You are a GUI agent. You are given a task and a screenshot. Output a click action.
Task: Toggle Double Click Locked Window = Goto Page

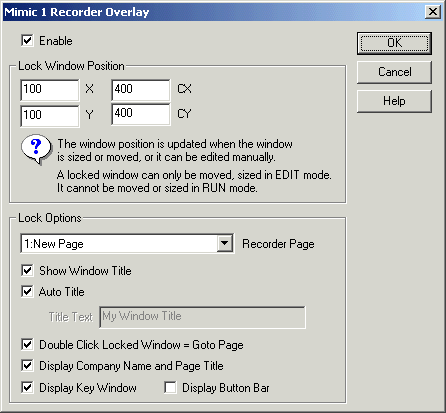[27, 344]
